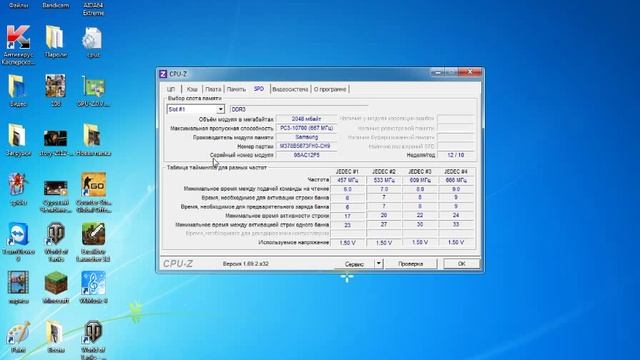This screenshot has height=360, width=640.
Task: Open the Загрузки folder on the desktop
Action: tap(18, 136)
